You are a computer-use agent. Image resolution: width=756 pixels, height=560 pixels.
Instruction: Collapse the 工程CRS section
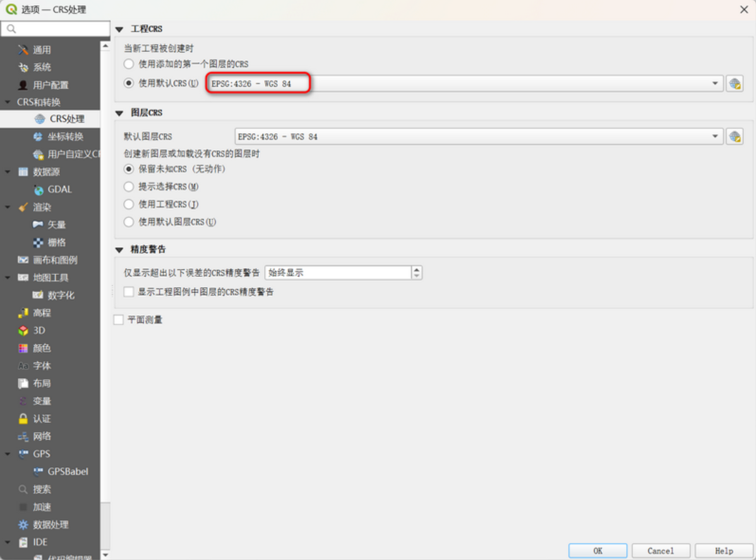pyautogui.click(x=119, y=30)
